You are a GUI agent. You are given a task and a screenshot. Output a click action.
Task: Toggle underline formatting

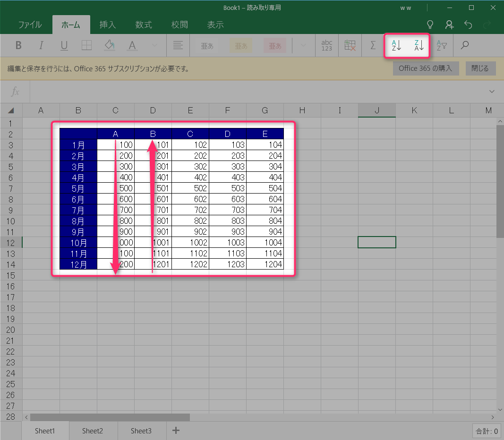click(x=64, y=45)
